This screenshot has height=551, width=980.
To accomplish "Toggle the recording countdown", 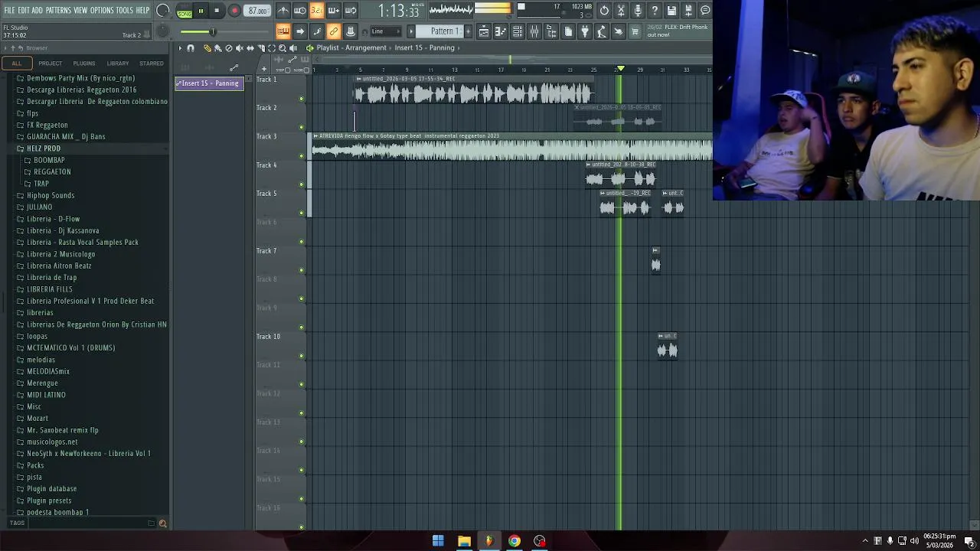I will [316, 11].
